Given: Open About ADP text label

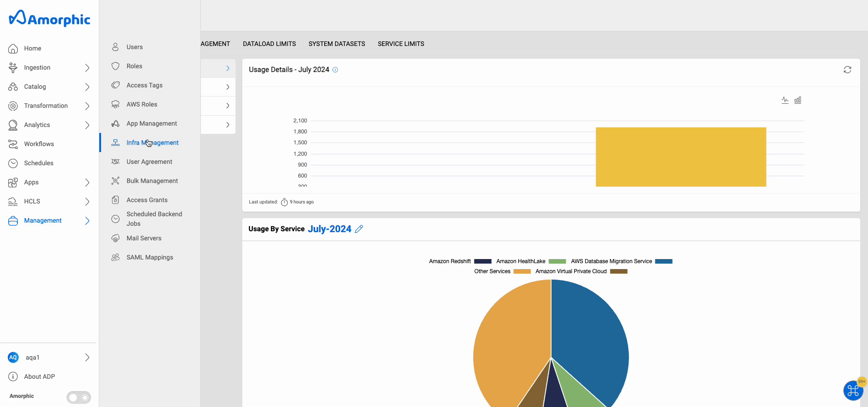Looking at the screenshot, I should [39, 376].
